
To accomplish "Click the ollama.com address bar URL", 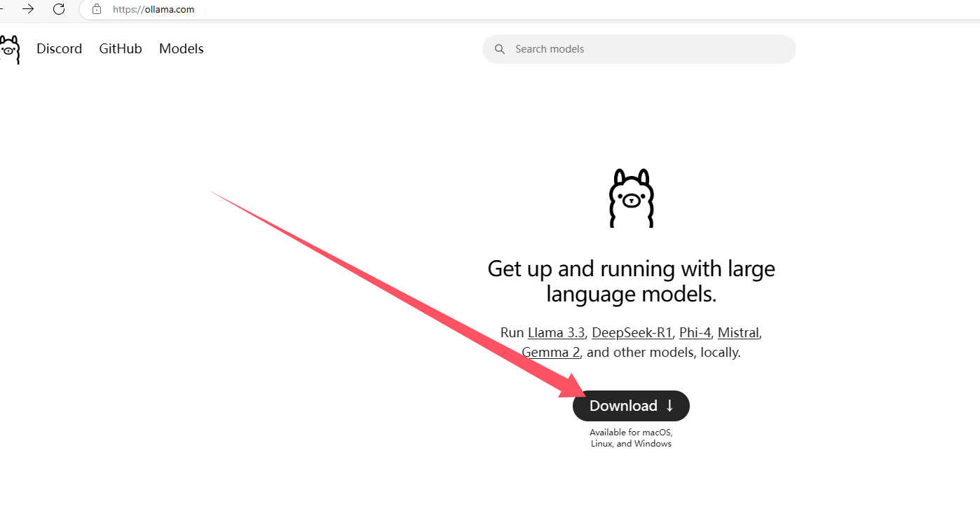I will (x=154, y=9).
